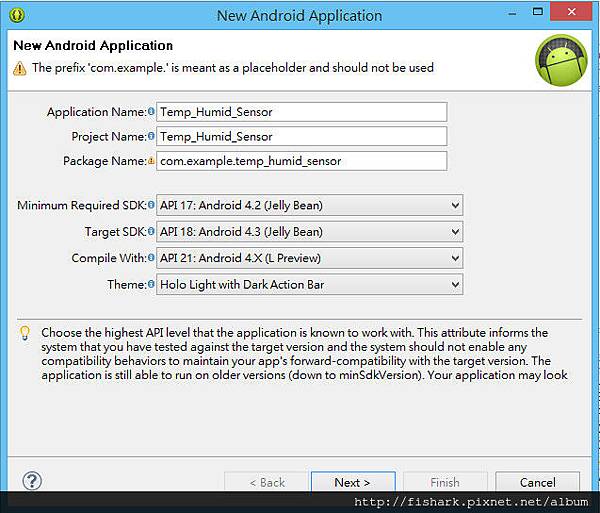Click the 'Package Name:' label
The height and width of the screenshot is (513, 600).
(105, 161)
